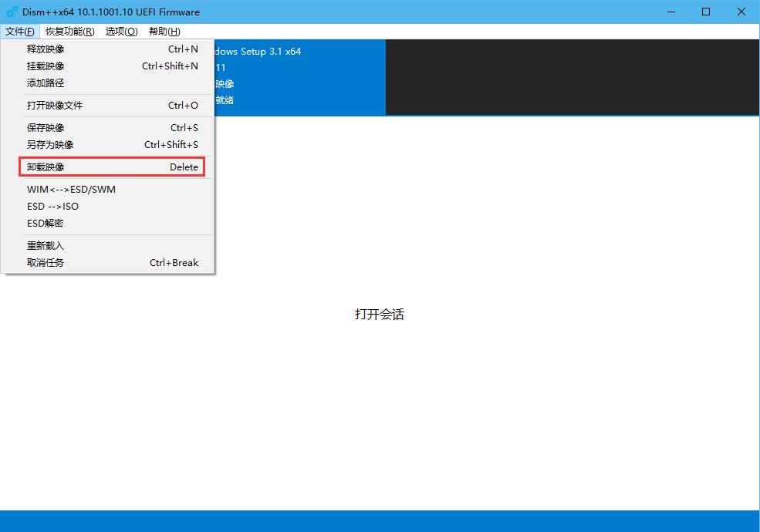Click the Dism++ application icon in title bar

10,12
